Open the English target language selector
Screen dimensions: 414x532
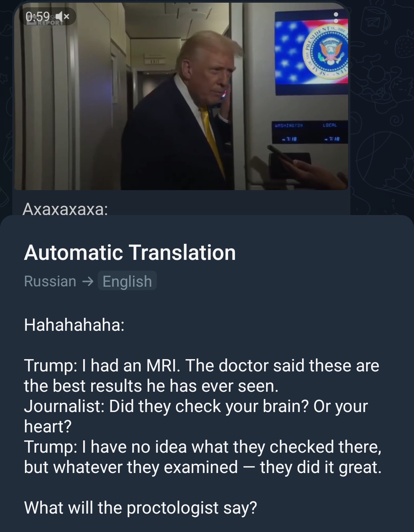click(x=127, y=281)
